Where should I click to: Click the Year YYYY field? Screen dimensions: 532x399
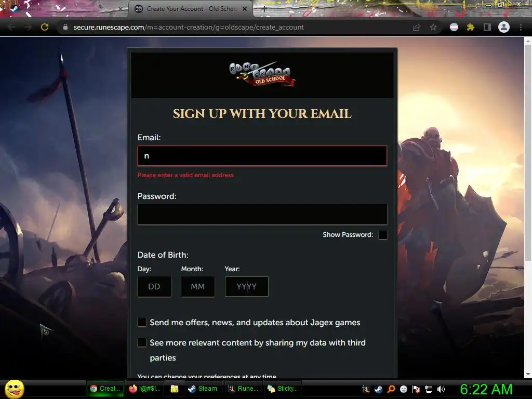[x=247, y=287]
